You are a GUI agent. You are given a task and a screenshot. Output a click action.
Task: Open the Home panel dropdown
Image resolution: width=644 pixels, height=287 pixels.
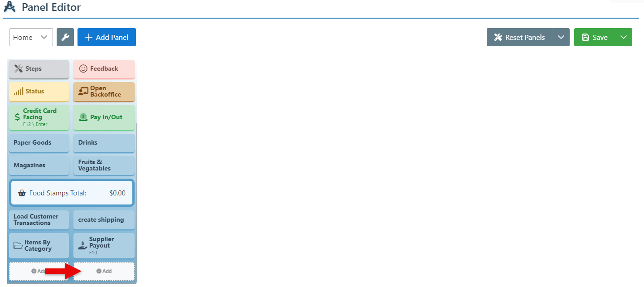(x=31, y=37)
